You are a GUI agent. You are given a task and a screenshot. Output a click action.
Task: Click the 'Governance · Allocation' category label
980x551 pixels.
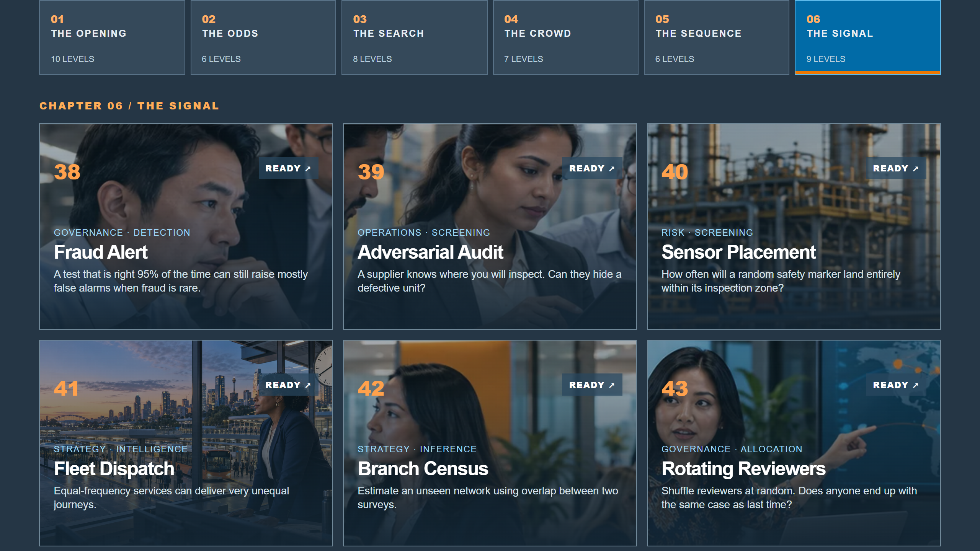click(x=732, y=449)
